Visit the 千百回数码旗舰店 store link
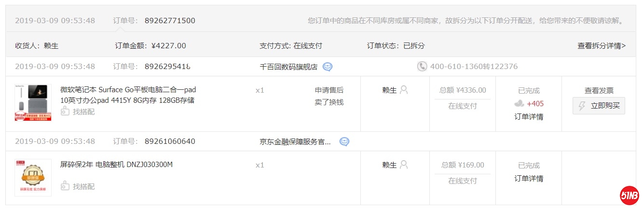Viewport: 644px width, 210px height. [x=288, y=67]
